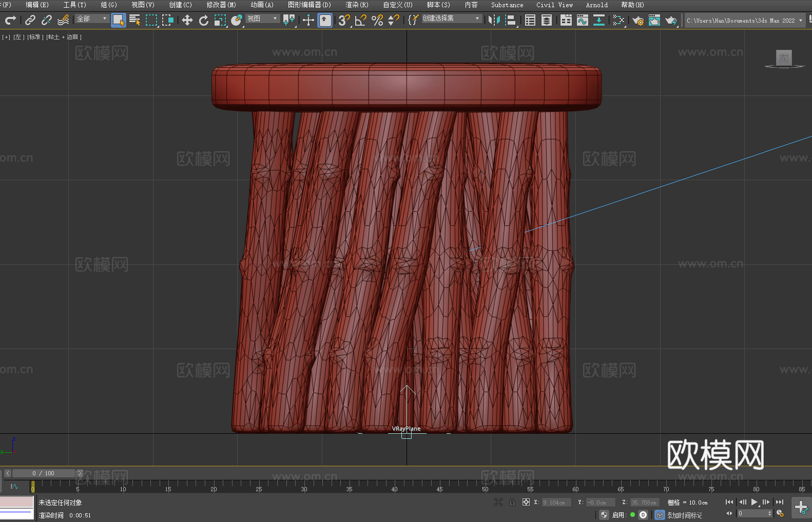The image size is (812, 522).
Task: Click Go to Start playback button
Action: pos(729,502)
